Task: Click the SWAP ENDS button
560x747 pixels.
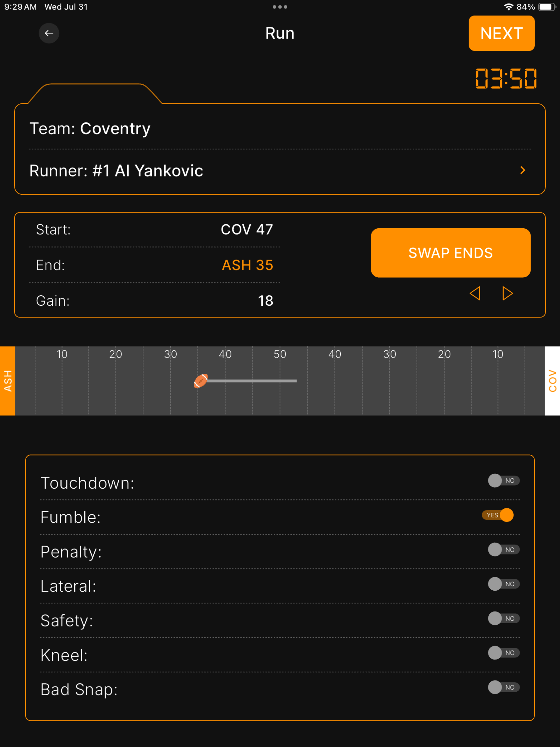Action: [451, 253]
